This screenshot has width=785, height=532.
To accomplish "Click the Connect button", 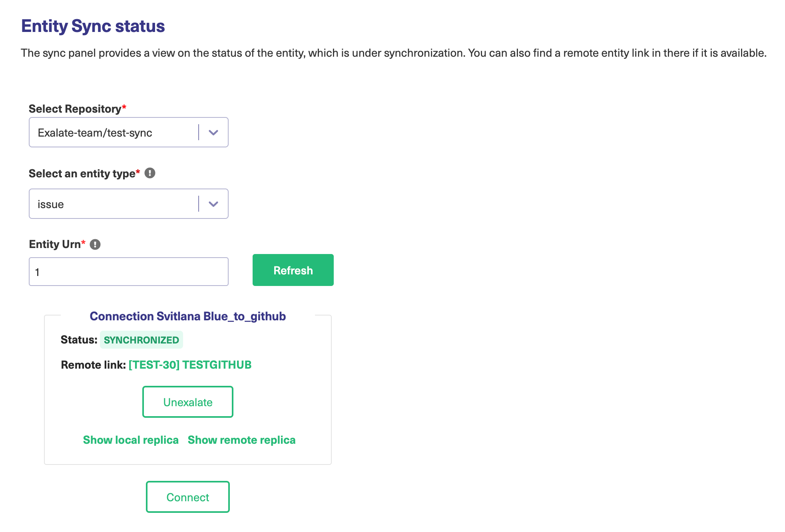I will click(x=187, y=497).
